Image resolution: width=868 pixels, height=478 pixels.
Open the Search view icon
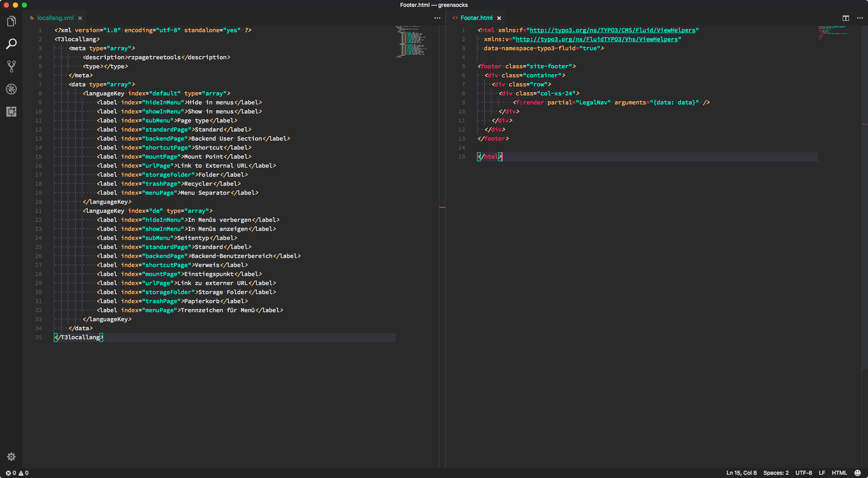click(x=11, y=44)
